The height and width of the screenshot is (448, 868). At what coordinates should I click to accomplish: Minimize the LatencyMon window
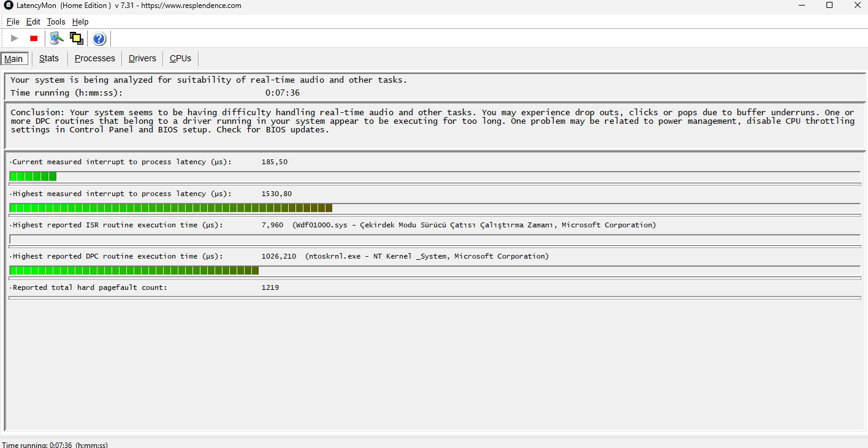pyautogui.click(x=802, y=6)
